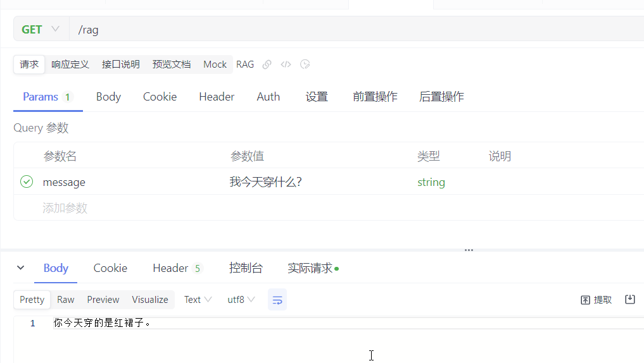Click the 添加参数 placeholder row
The image size is (644, 363).
[65, 208]
